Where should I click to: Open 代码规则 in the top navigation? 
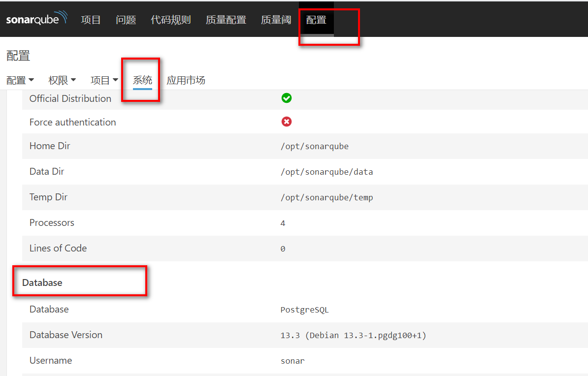pyautogui.click(x=170, y=20)
